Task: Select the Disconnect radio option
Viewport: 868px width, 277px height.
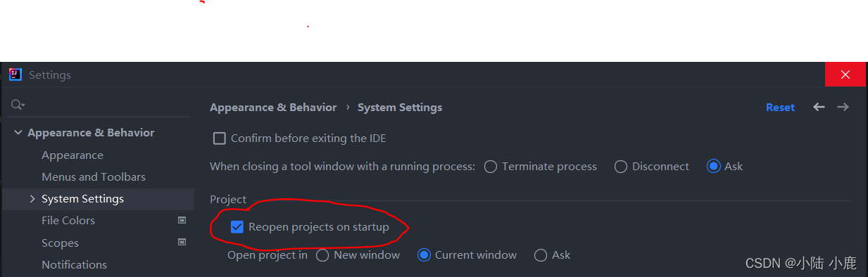Action: pyautogui.click(x=621, y=167)
